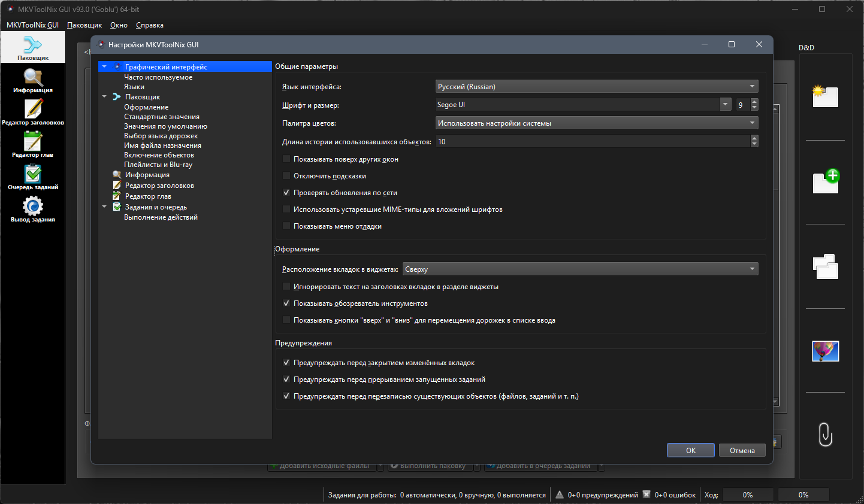Click the warning triangle icon in the status bar
This screenshot has height=504, width=864.
[560, 494]
